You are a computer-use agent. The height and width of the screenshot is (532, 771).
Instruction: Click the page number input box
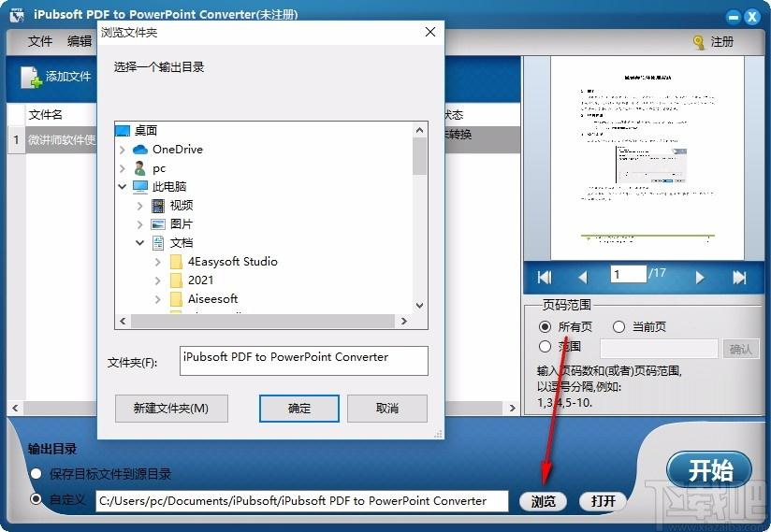pos(629,274)
